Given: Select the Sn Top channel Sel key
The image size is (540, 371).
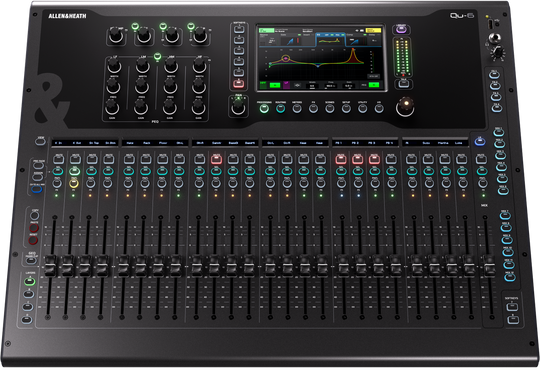Looking at the screenshot, I should pyautogui.click(x=92, y=171).
